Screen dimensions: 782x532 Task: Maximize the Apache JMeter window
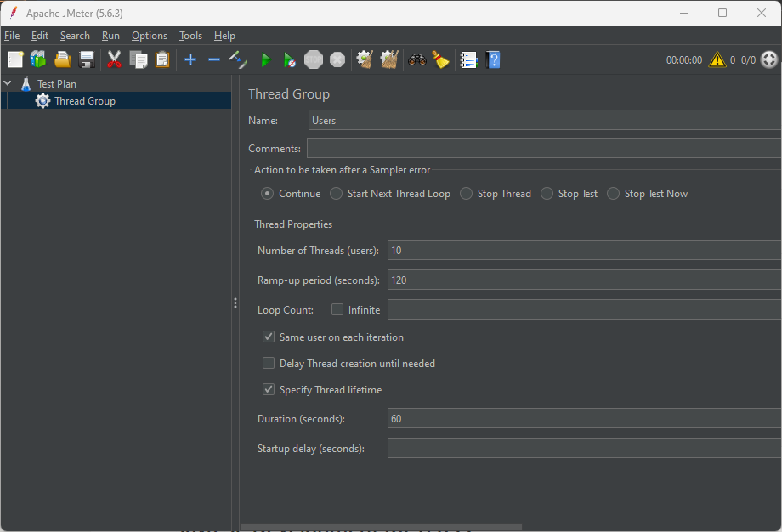click(722, 13)
